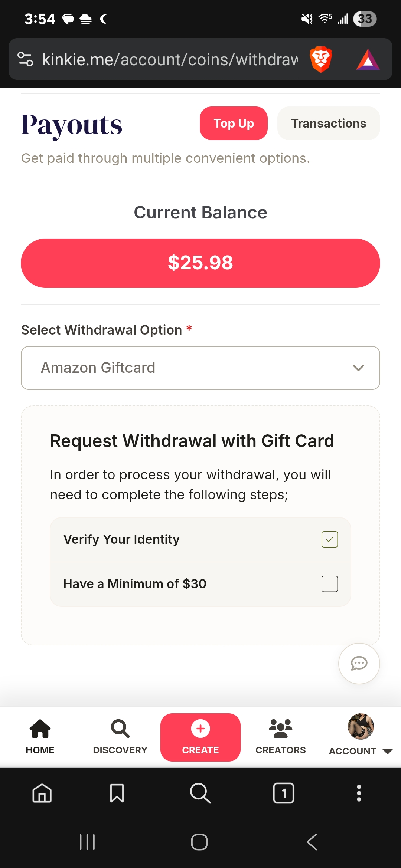The image size is (401, 868).
Task: Open the live chat bubble
Action: click(x=359, y=664)
